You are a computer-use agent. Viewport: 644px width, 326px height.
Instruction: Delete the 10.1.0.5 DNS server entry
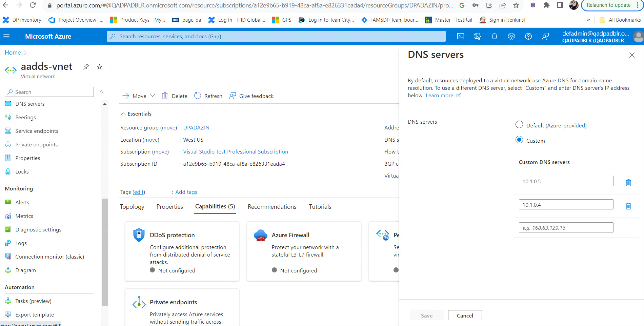628,183
